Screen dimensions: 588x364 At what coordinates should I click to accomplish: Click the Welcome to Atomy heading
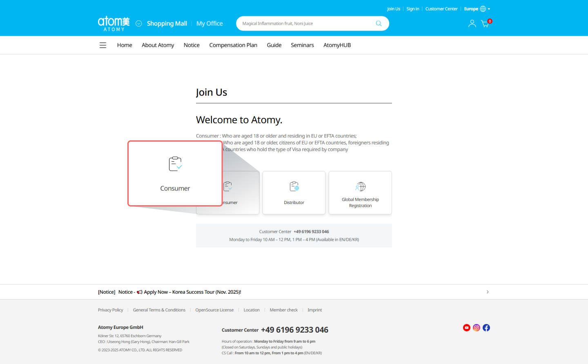(239, 120)
